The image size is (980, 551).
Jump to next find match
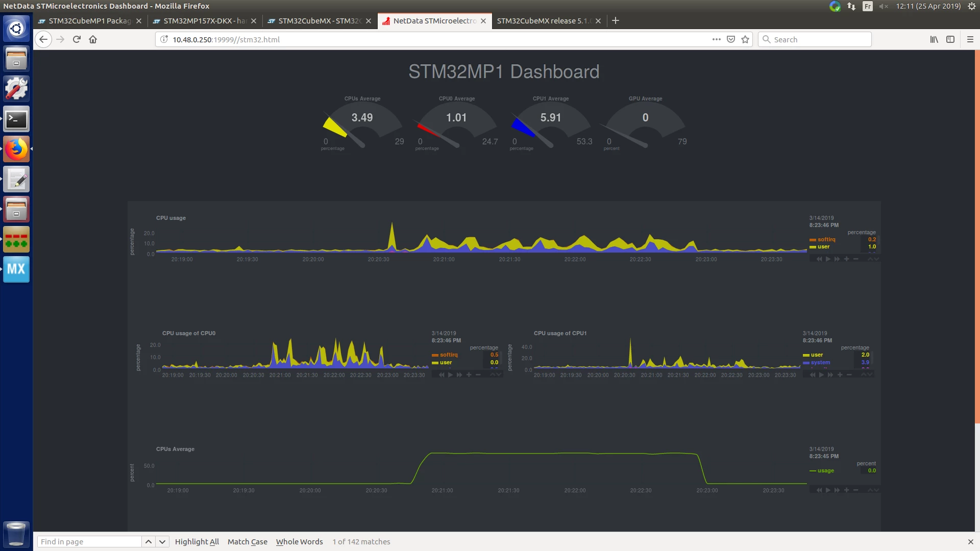tap(162, 542)
